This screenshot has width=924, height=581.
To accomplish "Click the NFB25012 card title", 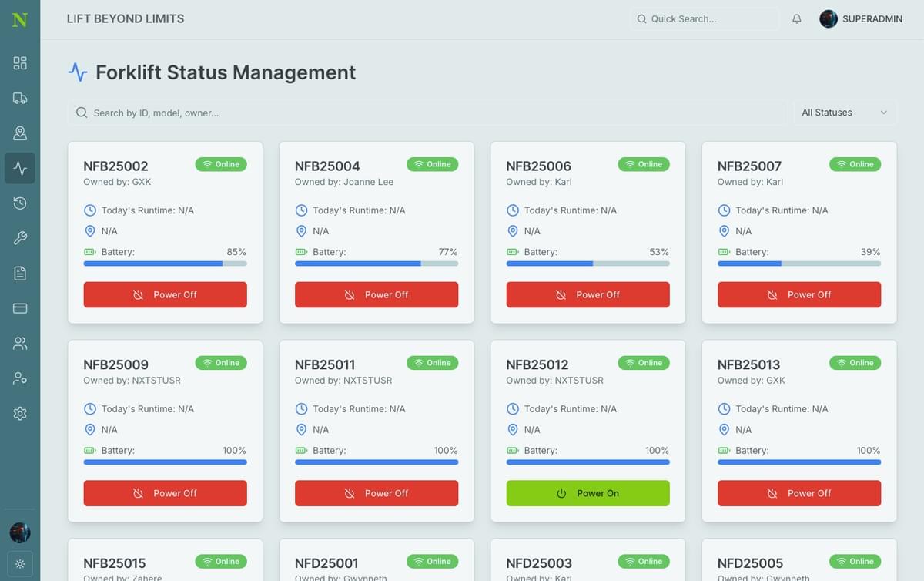I will [x=537, y=364].
